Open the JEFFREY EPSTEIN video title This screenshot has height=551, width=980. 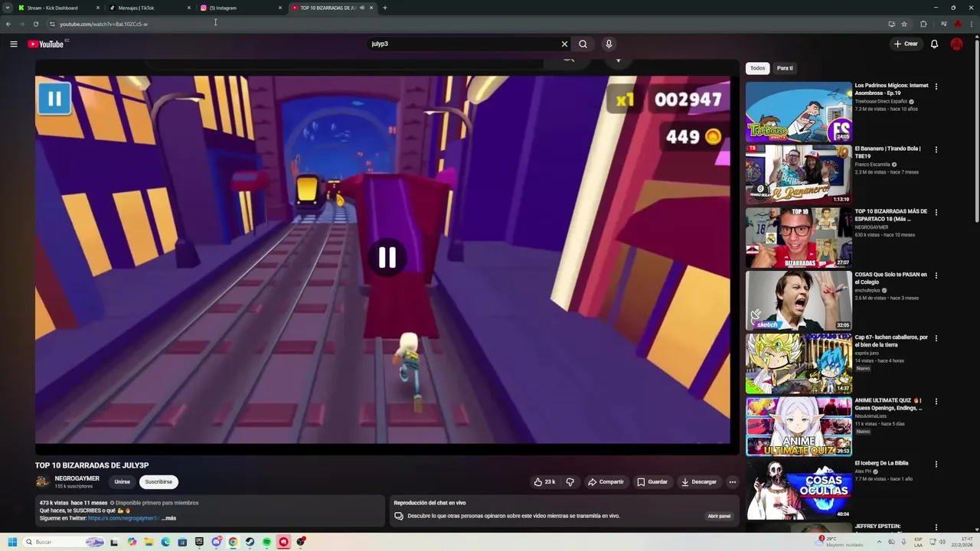click(x=877, y=527)
